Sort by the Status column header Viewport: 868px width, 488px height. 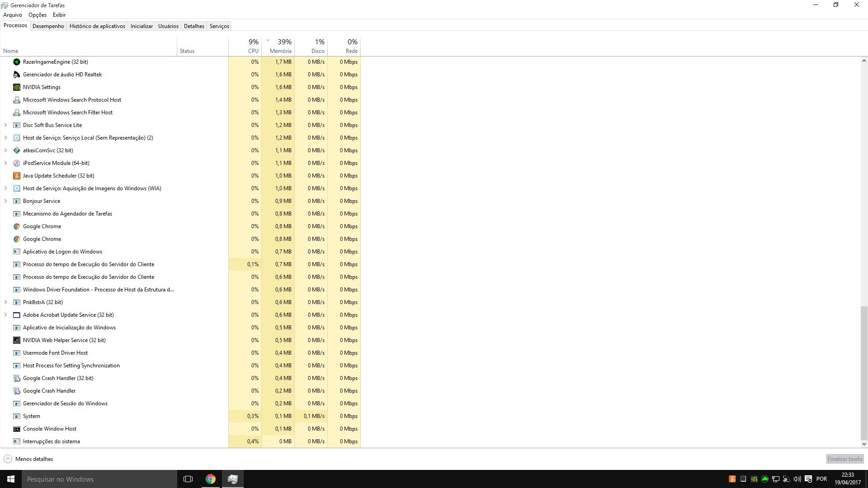(203, 46)
